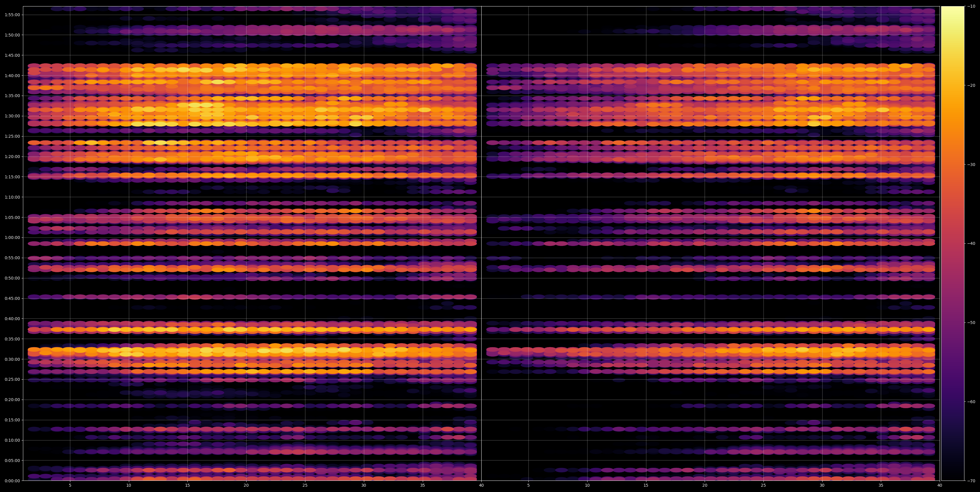Pick the 0:25:00 tick label

click(12, 379)
